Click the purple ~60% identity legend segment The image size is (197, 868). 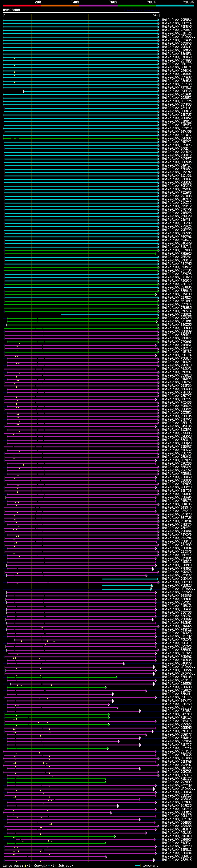(99, 6)
